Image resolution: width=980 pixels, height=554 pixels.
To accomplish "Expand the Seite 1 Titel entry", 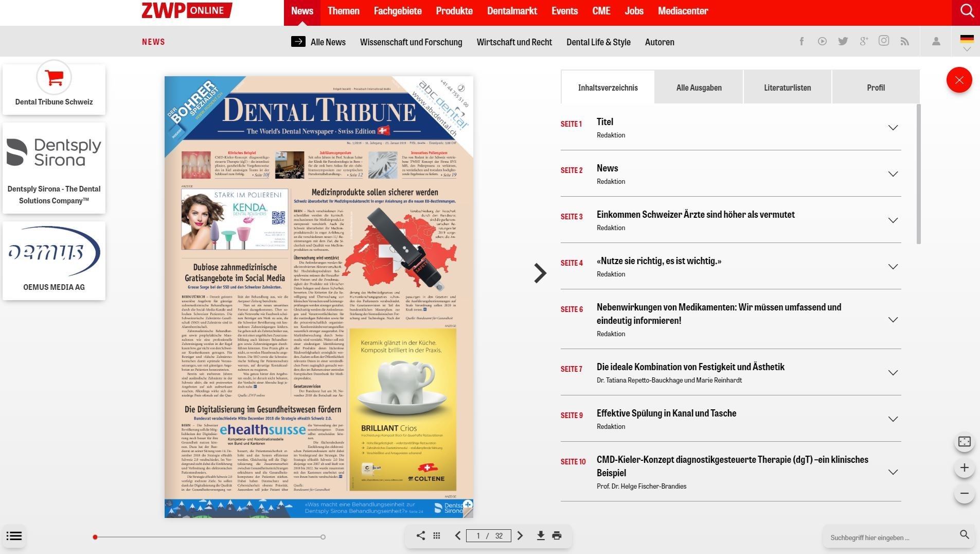I will pos(893,128).
